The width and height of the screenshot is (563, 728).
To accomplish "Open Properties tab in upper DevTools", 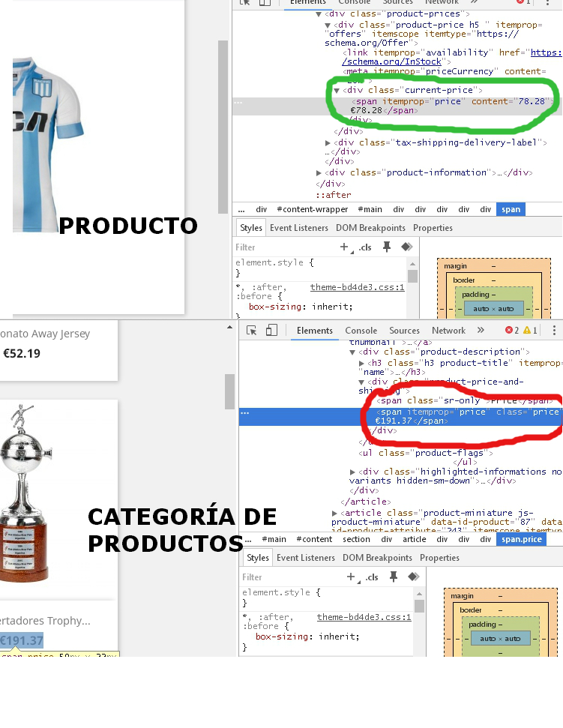I will pos(433,228).
